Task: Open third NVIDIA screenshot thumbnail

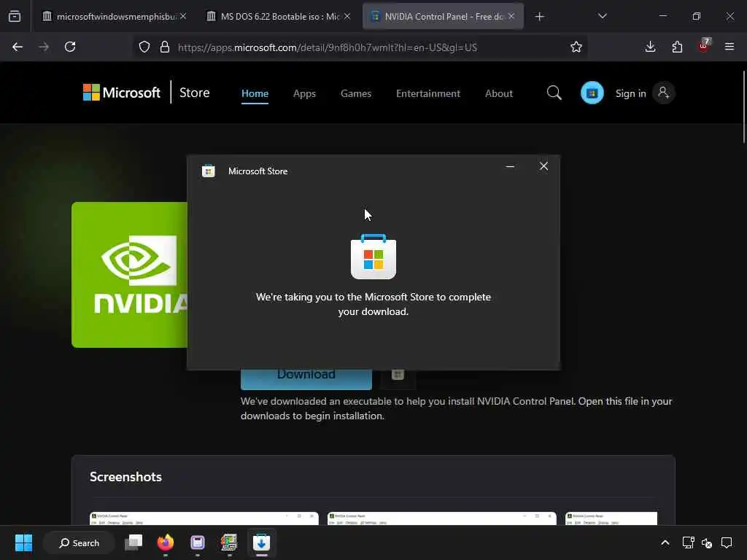Action: pyautogui.click(x=611, y=518)
